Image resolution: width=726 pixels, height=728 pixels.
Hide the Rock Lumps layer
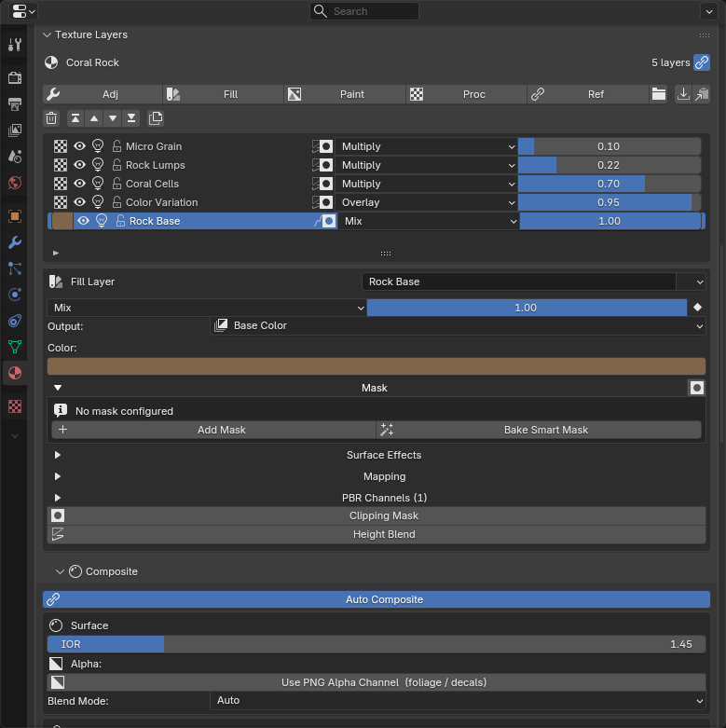[79, 165]
